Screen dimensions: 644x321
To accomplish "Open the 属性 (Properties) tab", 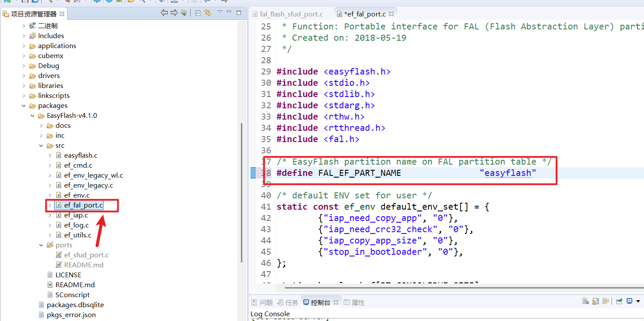I will pyautogui.click(x=355, y=302).
